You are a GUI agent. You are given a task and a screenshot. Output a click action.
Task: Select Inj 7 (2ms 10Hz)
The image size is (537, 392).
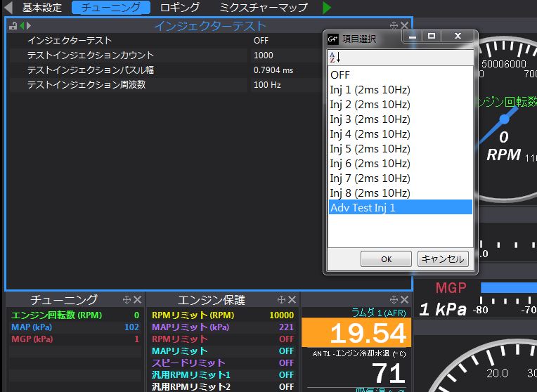click(x=401, y=178)
